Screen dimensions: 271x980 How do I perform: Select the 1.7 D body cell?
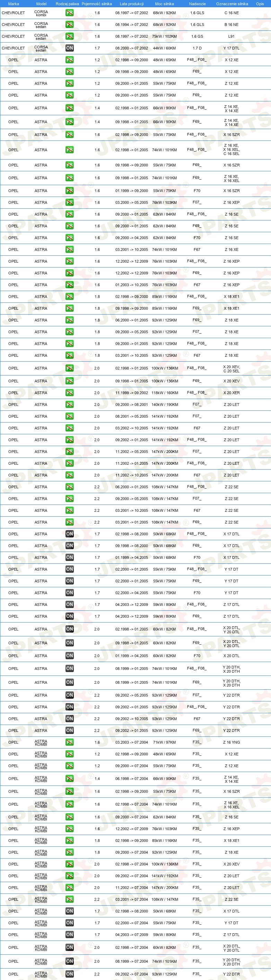coord(197,48)
